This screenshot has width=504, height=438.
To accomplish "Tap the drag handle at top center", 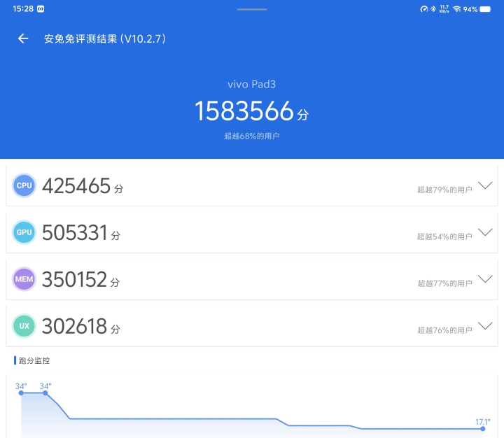I will coord(252,9).
